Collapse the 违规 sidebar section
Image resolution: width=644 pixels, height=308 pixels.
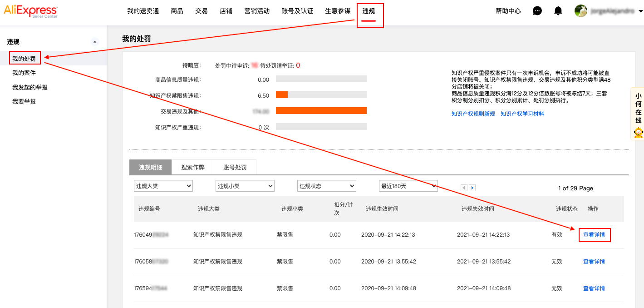pos(95,41)
